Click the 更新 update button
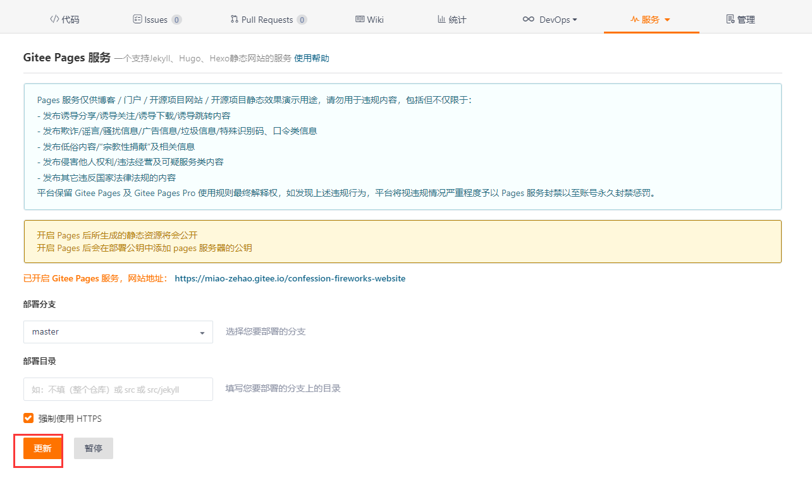 [42, 448]
